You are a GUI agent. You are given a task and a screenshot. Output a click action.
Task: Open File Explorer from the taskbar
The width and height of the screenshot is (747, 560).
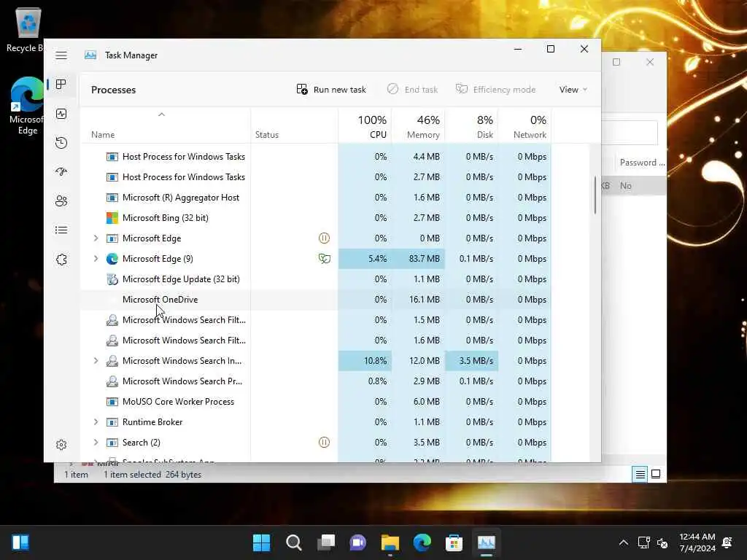(390, 542)
